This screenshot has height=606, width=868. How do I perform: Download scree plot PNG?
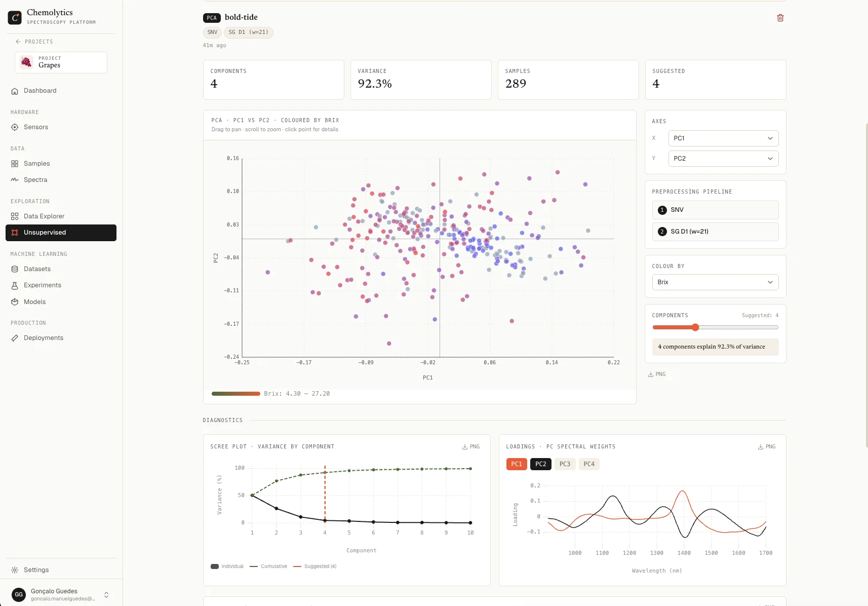(x=471, y=447)
